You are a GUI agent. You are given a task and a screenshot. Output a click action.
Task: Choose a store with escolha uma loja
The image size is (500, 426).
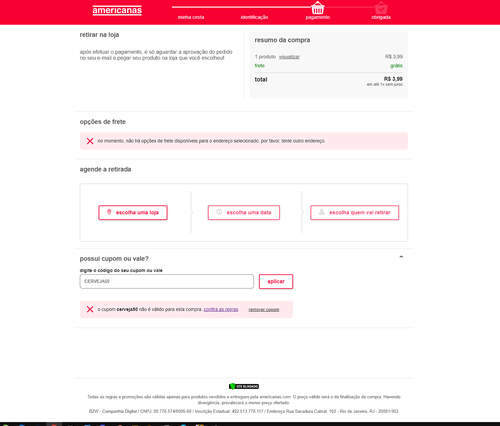(133, 213)
